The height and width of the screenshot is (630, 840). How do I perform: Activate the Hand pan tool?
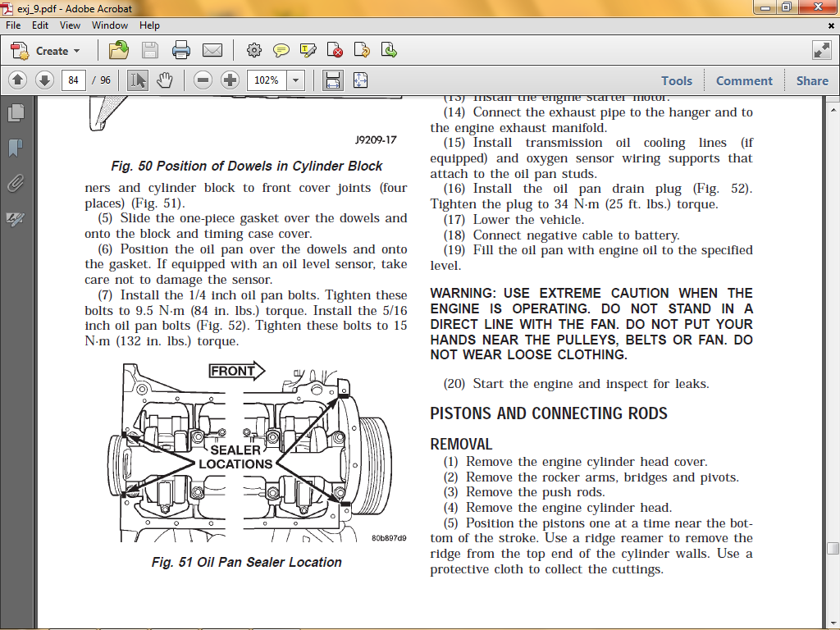tap(164, 80)
